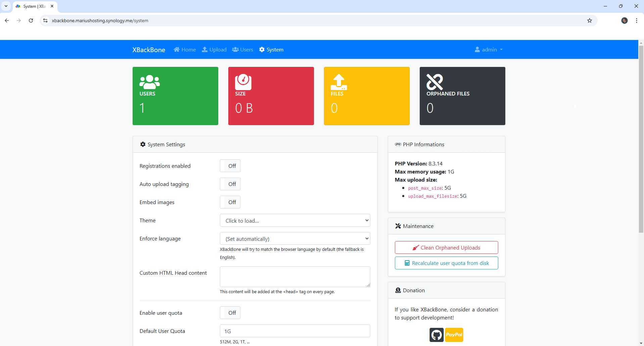Viewport: 644px width, 346px height.
Task: Click Clean Orphaned Uploads button
Action: 446,247
